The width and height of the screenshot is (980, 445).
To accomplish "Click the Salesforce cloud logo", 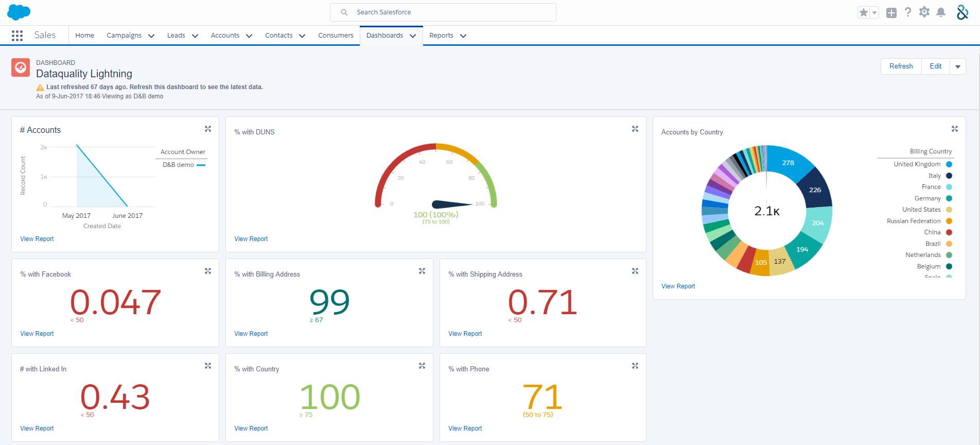I will [19, 12].
